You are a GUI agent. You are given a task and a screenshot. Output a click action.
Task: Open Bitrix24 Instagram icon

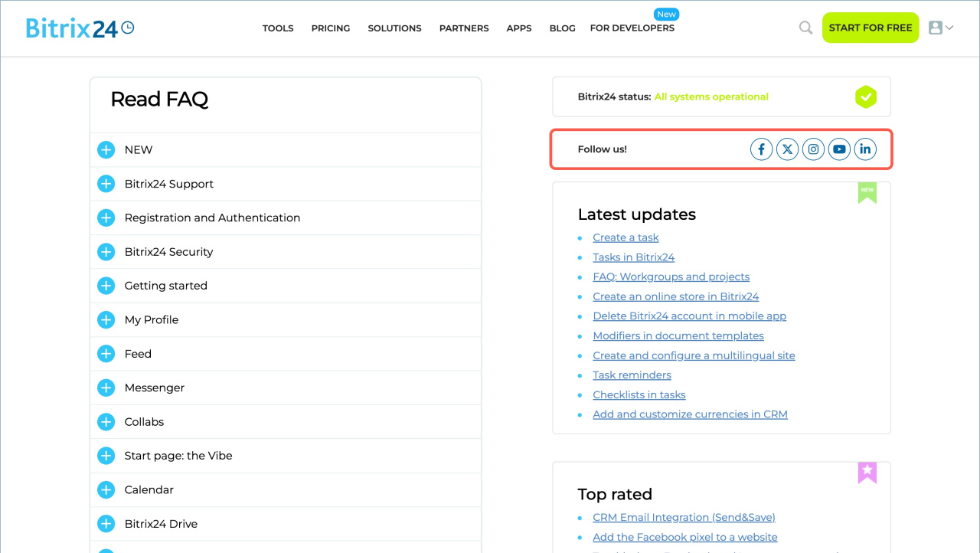coord(813,149)
